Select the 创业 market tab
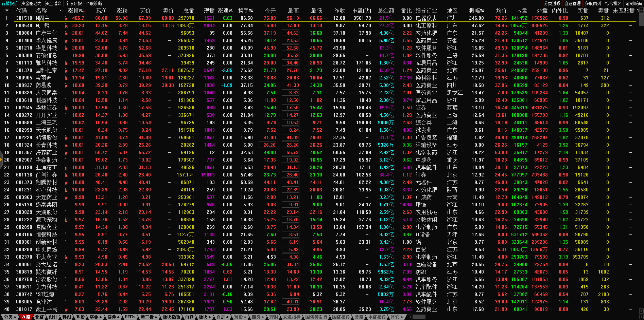 tap(53, 317)
